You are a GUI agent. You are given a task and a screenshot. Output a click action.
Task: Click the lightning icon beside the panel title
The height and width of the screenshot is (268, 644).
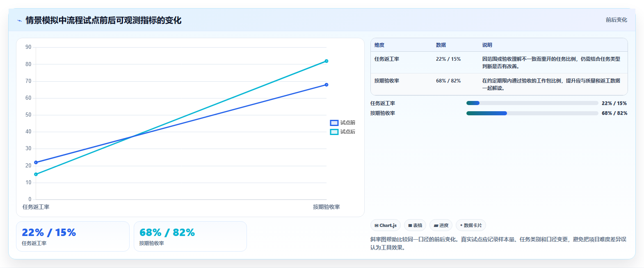(19, 21)
